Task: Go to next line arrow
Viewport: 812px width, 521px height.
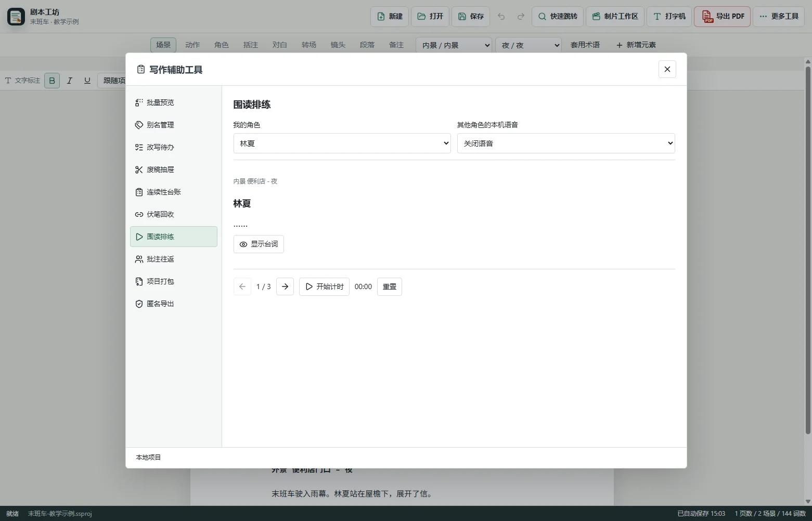Action: point(285,286)
